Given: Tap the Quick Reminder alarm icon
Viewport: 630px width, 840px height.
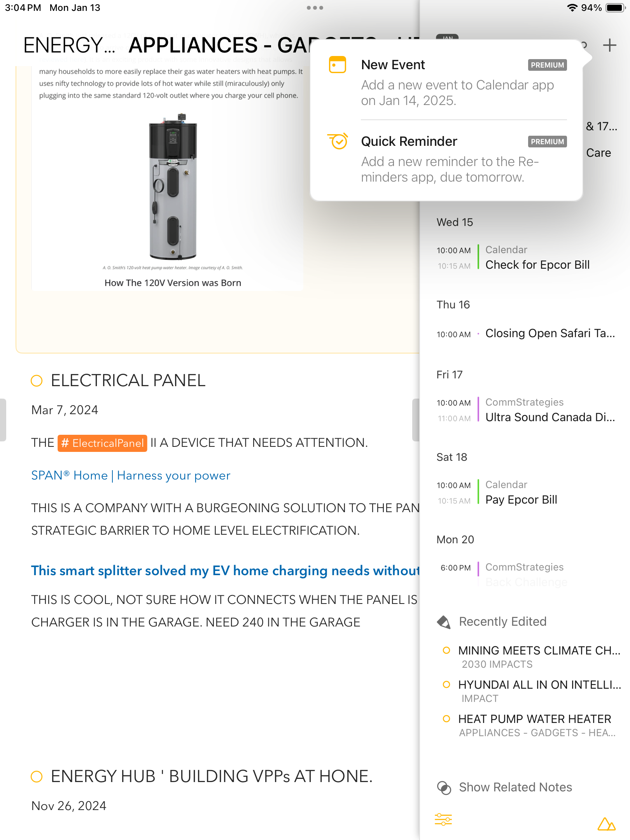Looking at the screenshot, I should click(338, 141).
